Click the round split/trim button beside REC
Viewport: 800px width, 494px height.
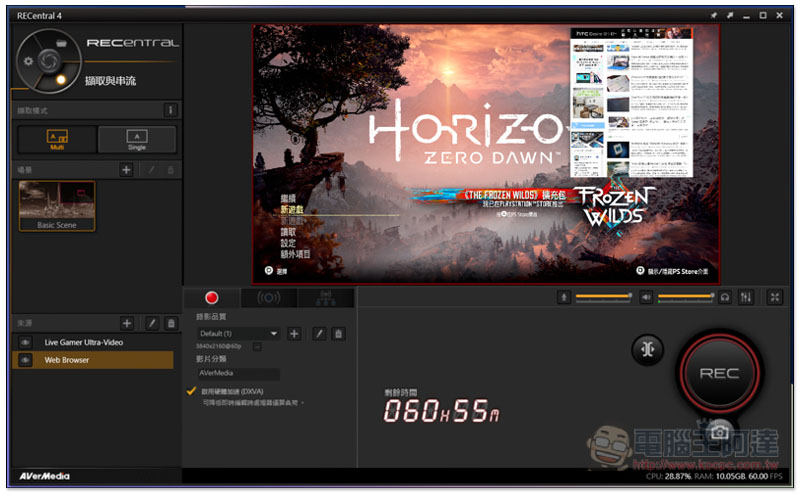(647, 349)
